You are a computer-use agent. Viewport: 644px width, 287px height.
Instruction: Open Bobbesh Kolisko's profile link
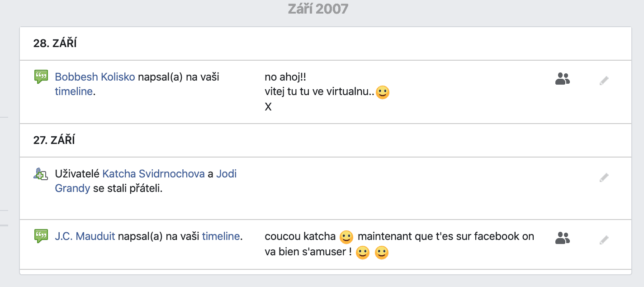(x=95, y=77)
